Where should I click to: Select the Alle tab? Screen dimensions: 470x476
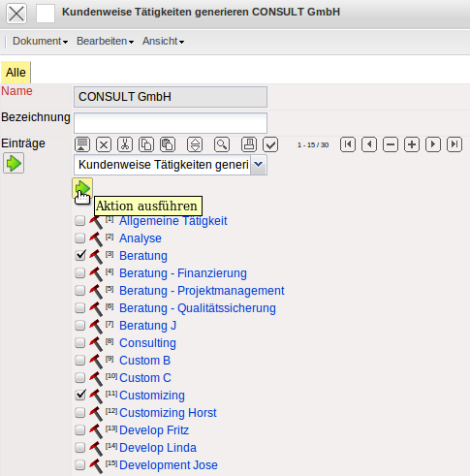16,73
